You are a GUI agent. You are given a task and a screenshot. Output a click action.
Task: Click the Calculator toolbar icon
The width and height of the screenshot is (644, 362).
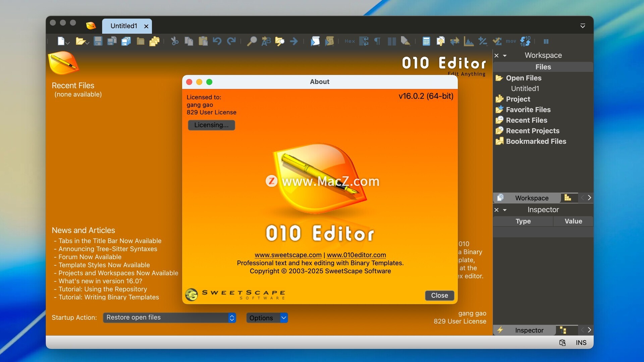click(x=426, y=41)
